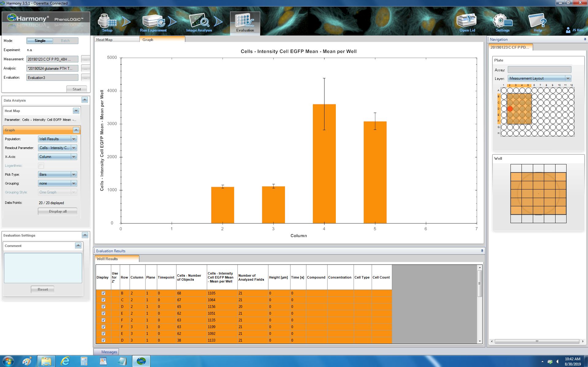
Task: Open the Layer dropdown in Plate panel
Action: [x=539, y=78]
